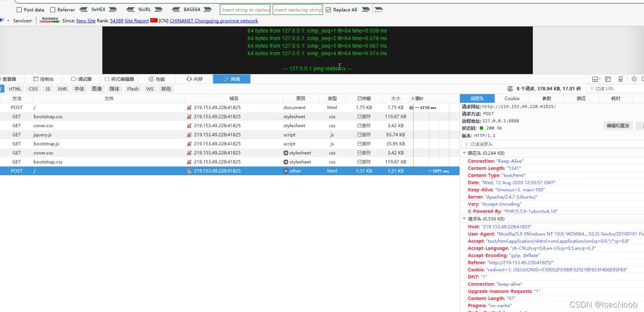This screenshot has height=312, width=644.
Task: Open the 耗时 details tab
Action: [616, 98]
